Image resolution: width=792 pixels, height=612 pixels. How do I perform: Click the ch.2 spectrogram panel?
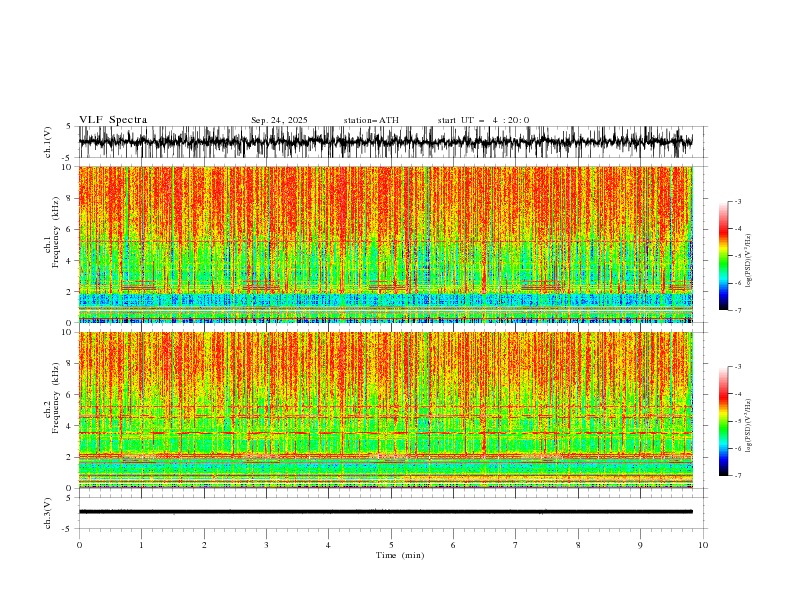pos(385,410)
